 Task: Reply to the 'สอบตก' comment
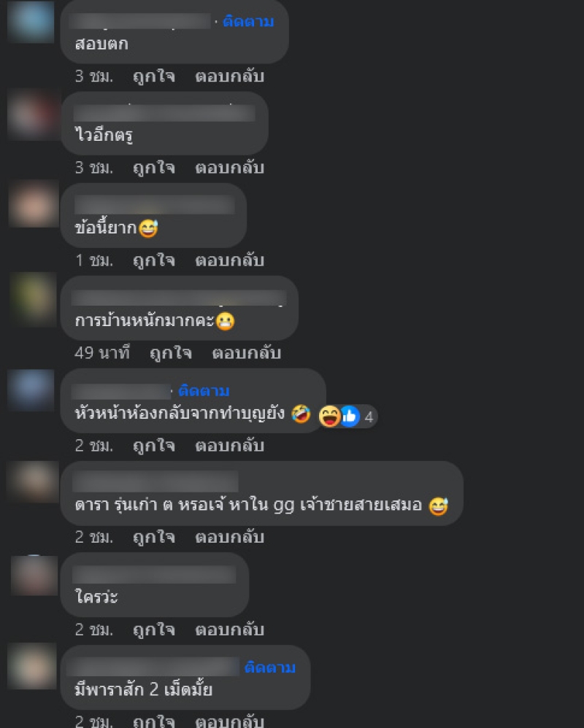click(x=229, y=76)
